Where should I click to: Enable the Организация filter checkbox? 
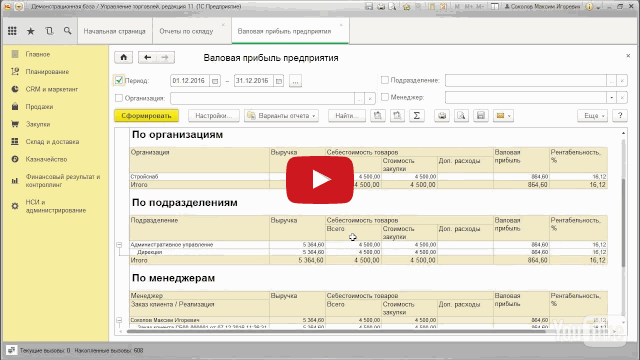[x=119, y=98]
